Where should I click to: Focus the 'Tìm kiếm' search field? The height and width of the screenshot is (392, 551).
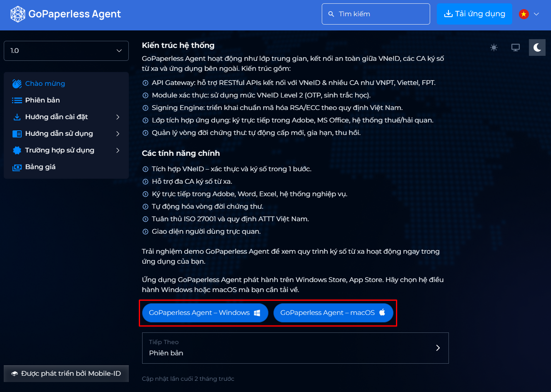pos(376,14)
